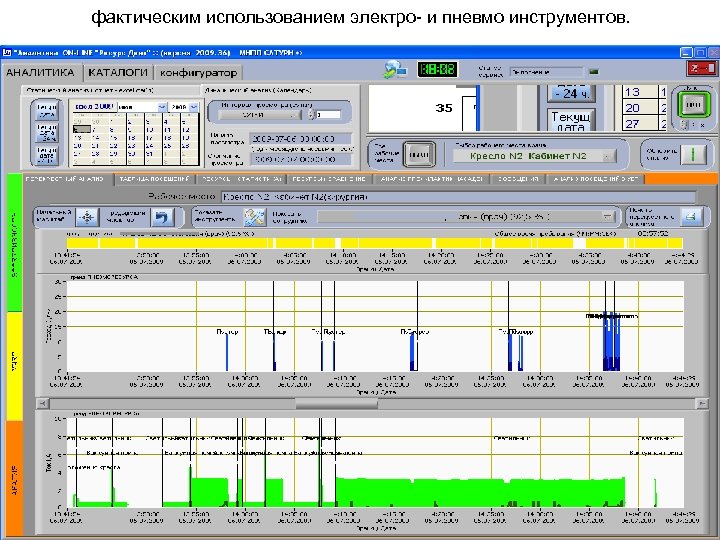Click the large green area in lower chart
Image resolution: width=720 pixels, height=540 pixels.
point(480,492)
